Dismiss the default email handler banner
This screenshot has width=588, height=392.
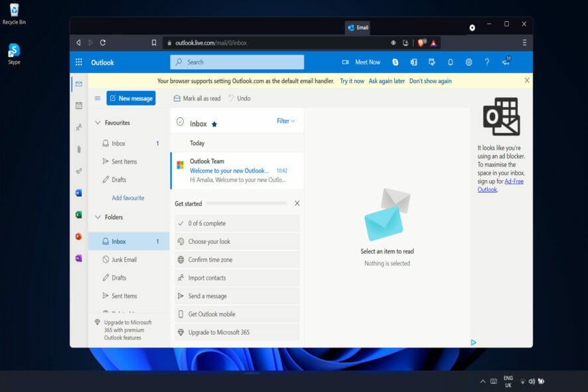527,80
